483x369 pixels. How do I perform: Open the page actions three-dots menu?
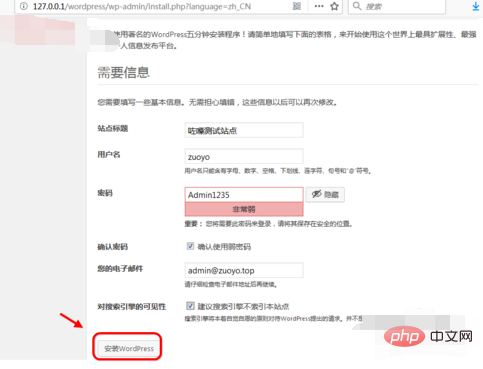pyautogui.click(x=319, y=6)
